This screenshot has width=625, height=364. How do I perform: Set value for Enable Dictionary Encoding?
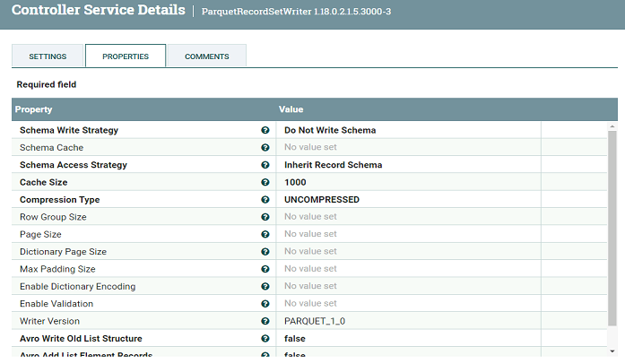408,286
